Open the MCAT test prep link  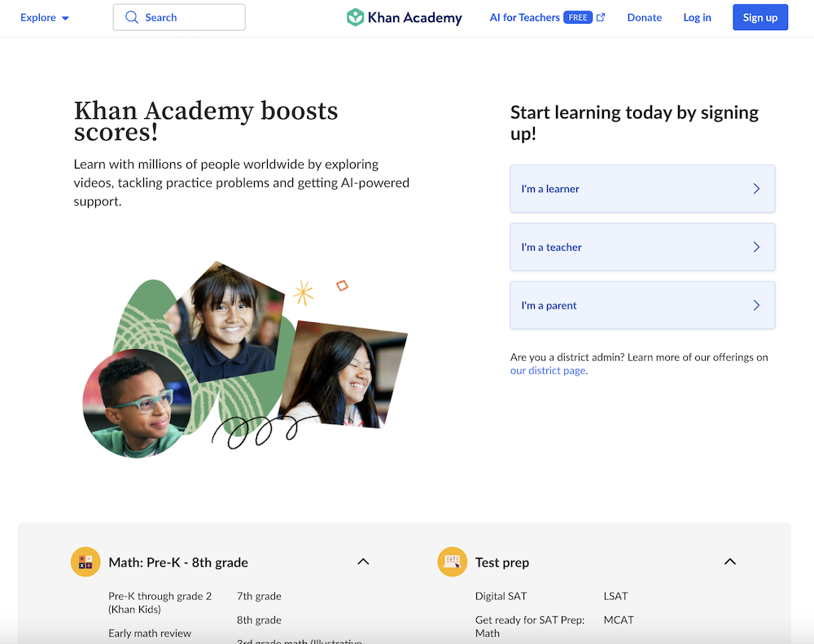tap(619, 620)
